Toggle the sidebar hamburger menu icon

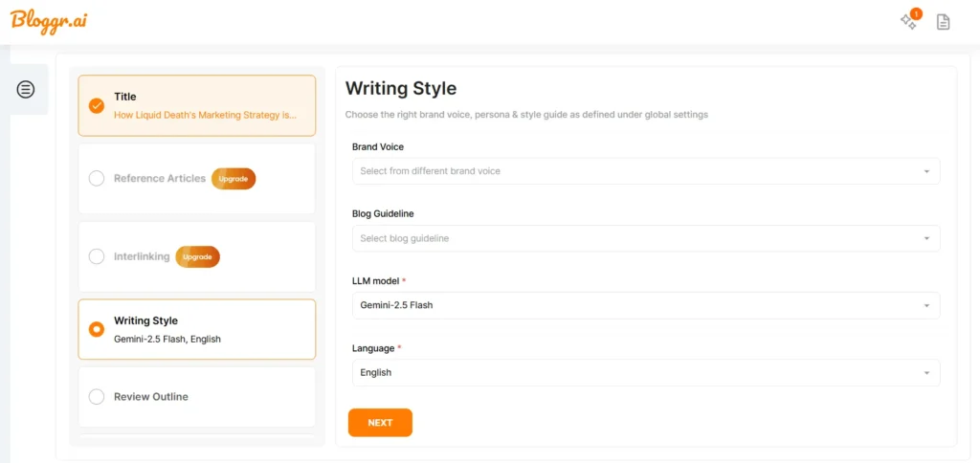pyautogui.click(x=26, y=89)
